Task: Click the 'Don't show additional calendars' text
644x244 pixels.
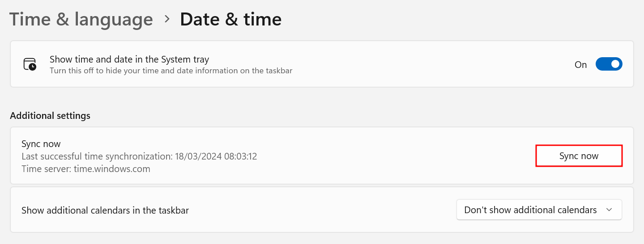Action: [530, 210]
